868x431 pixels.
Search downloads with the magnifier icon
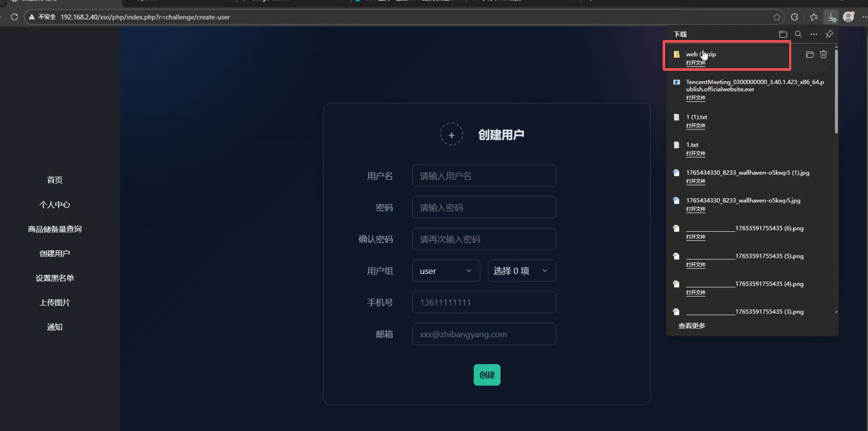tap(798, 34)
